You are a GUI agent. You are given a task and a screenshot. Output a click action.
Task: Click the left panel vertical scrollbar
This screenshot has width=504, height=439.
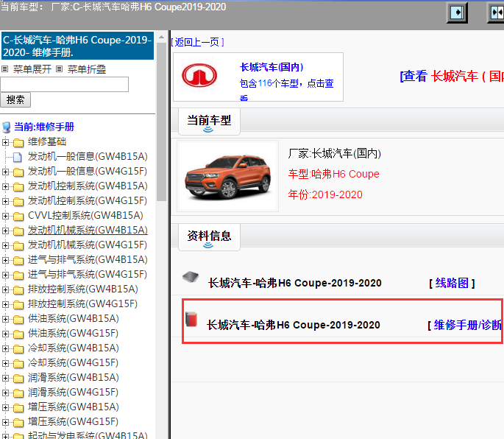point(161,162)
